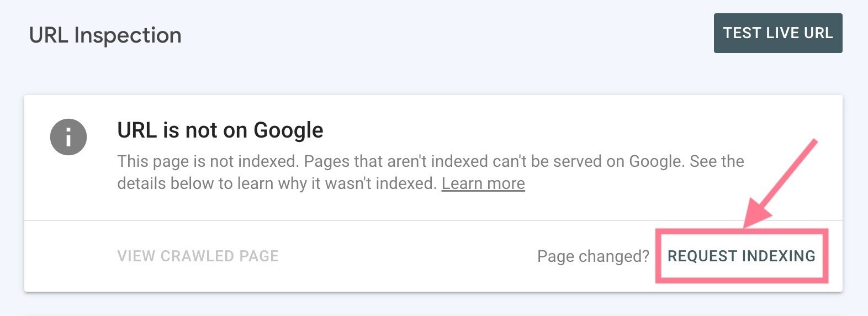Click the horizontal divider line in the card

[x=331, y=220]
